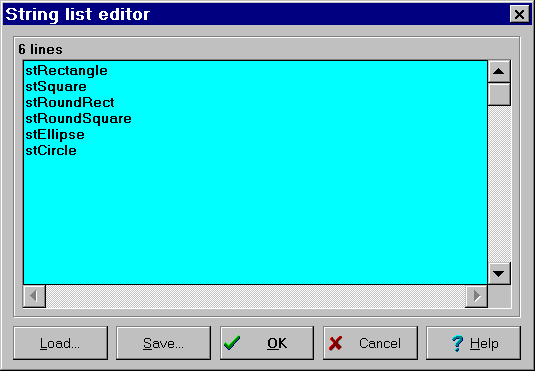Click on the stCircle line

(51, 150)
